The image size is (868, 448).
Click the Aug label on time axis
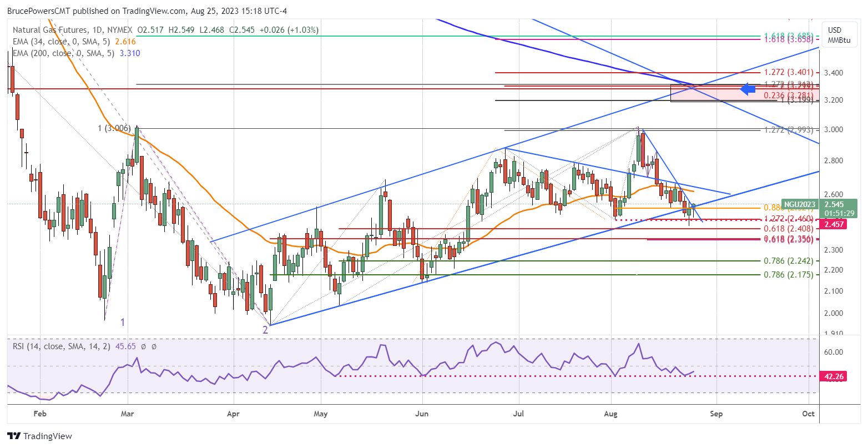click(611, 414)
